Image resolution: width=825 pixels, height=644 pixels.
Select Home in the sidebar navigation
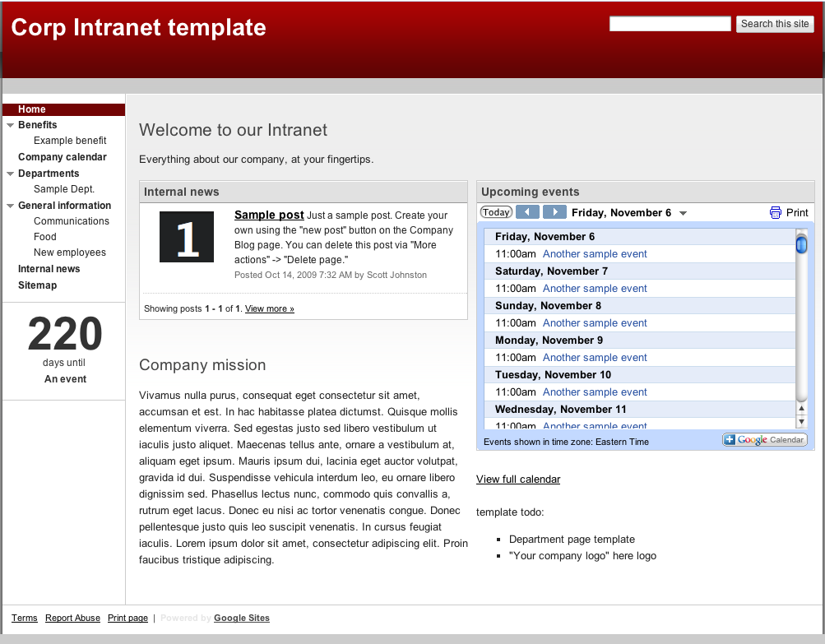point(32,109)
